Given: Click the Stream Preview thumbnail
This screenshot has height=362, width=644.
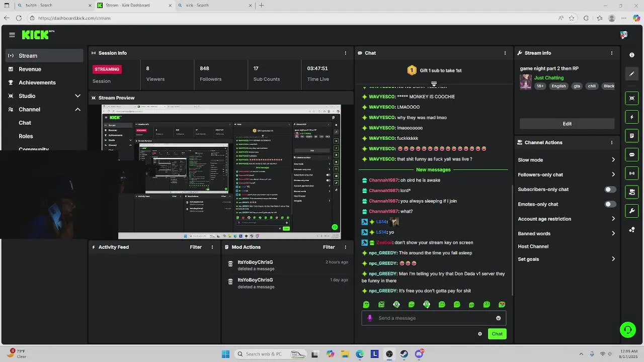Looking at the screenshot, I should click(221, 171).
